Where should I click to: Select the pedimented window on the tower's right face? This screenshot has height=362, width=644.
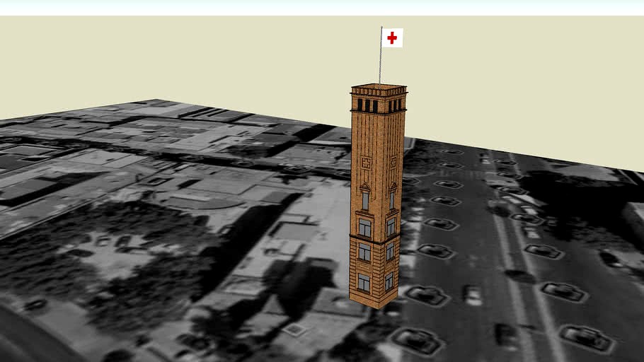391,197
